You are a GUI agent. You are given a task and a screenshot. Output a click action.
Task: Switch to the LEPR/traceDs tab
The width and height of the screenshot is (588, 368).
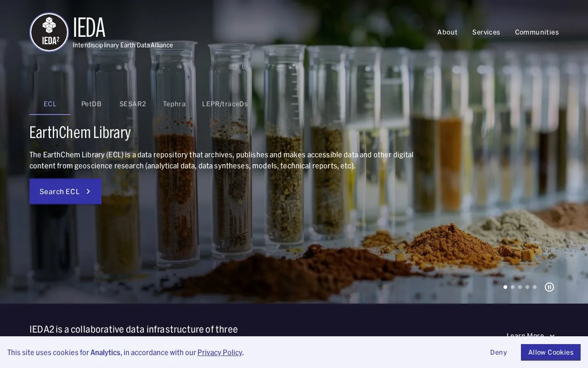point(225,104)
